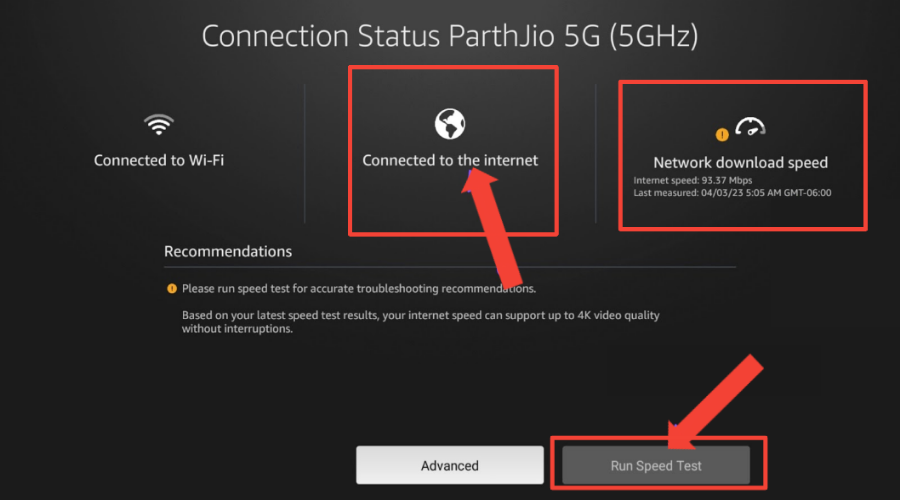Screen dimensions: 900x500
Task: Select the Network download speed heading
Action: [740, 162]
